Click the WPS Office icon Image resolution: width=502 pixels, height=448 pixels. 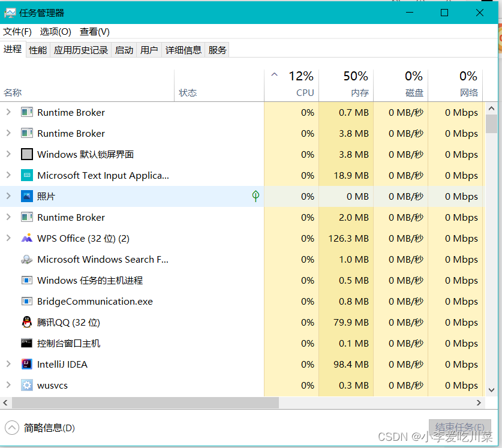[x=27, y=238]
